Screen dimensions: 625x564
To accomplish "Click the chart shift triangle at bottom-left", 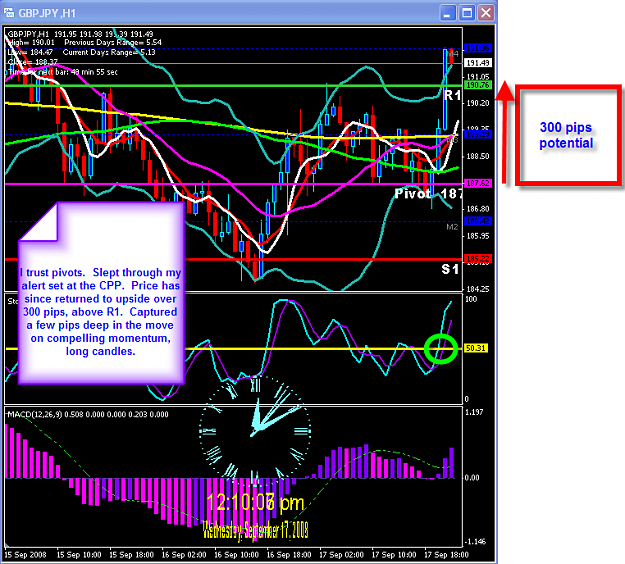I will pos(8,546).
